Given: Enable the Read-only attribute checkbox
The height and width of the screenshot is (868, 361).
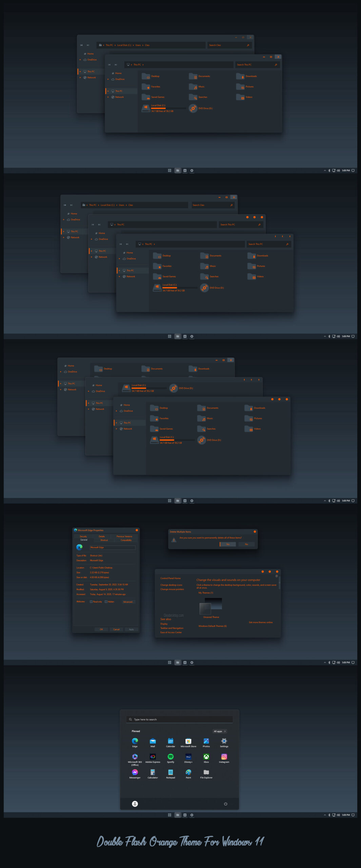Looking at the screenshot, I should (x=91, y=601).
